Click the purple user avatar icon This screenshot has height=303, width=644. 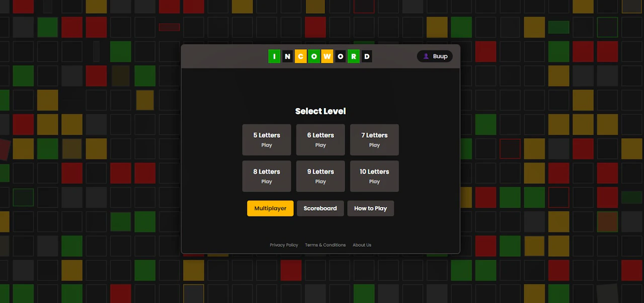point(426,56)
